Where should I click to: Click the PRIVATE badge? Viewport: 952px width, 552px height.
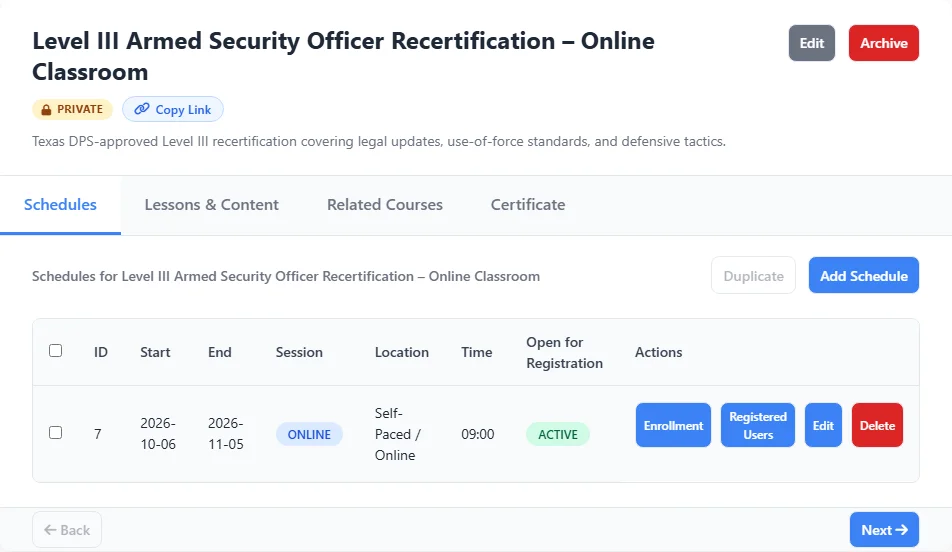(72, 109)
